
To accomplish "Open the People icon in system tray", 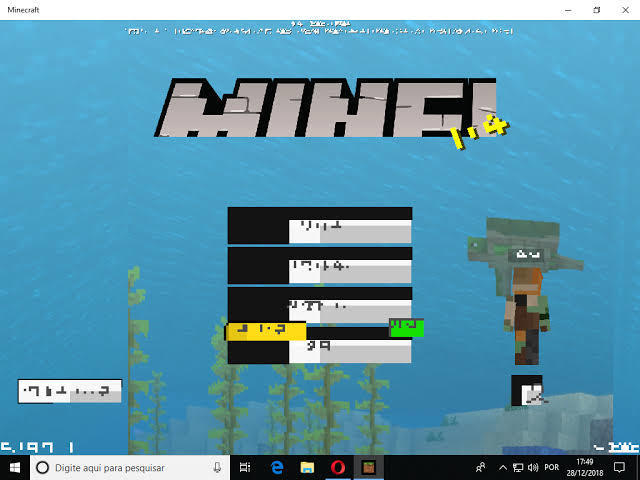I will tap(481, 467).
